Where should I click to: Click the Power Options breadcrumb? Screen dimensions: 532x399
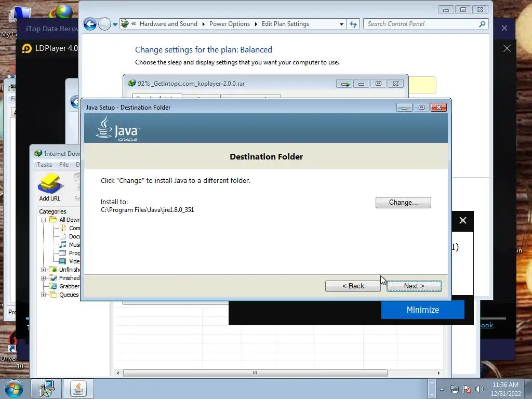229,24
